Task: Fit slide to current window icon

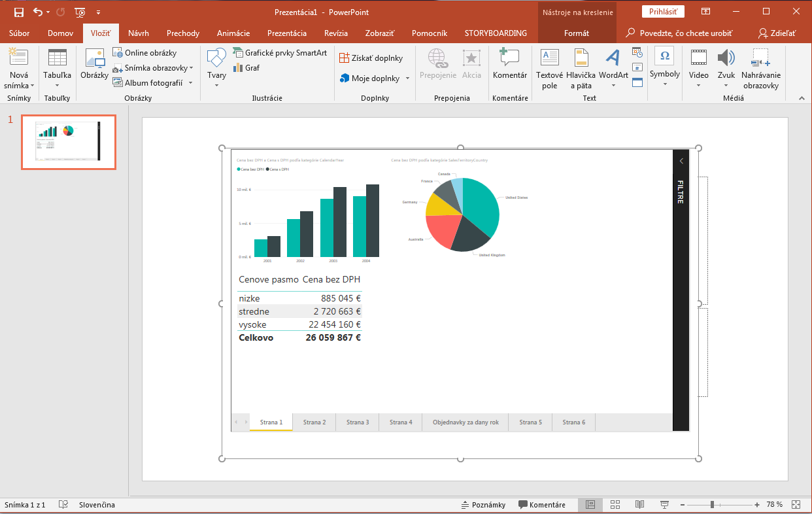Action: [x=796, y=505]
